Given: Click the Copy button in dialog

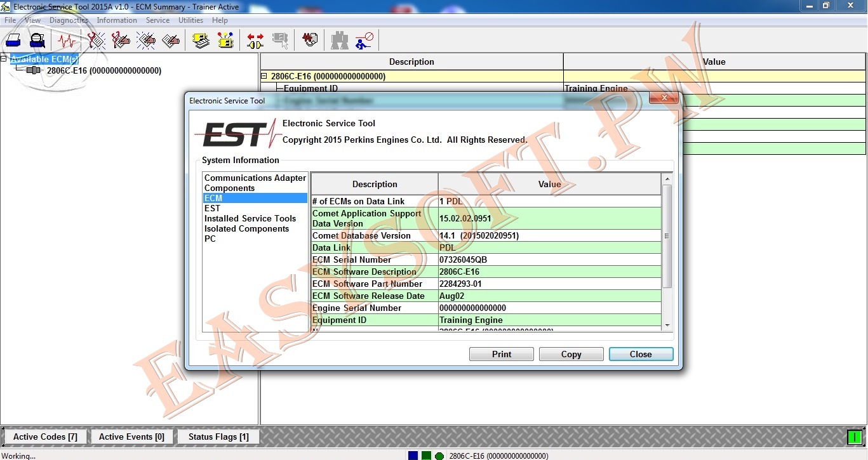Looking at the screenshot, I should pos(571,354).
